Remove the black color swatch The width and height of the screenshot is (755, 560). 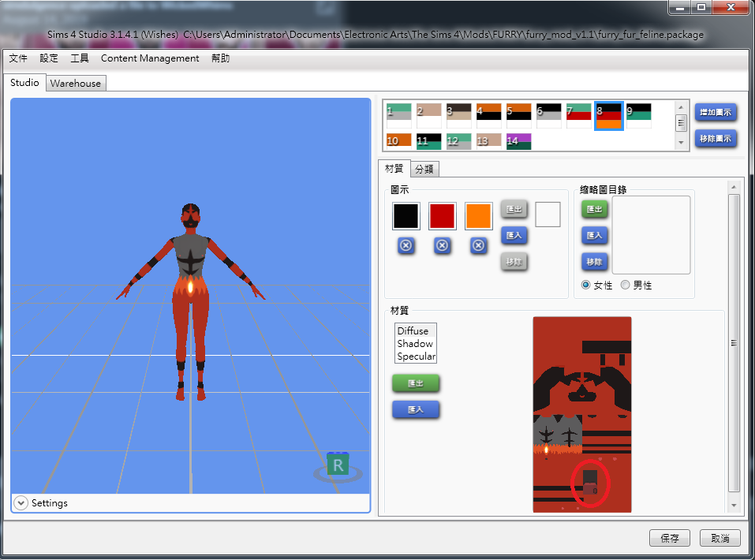point(406,245)
